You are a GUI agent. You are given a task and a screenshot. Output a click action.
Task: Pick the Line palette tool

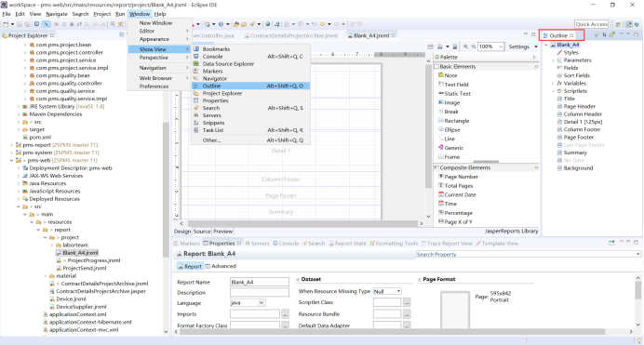point(447,139)
